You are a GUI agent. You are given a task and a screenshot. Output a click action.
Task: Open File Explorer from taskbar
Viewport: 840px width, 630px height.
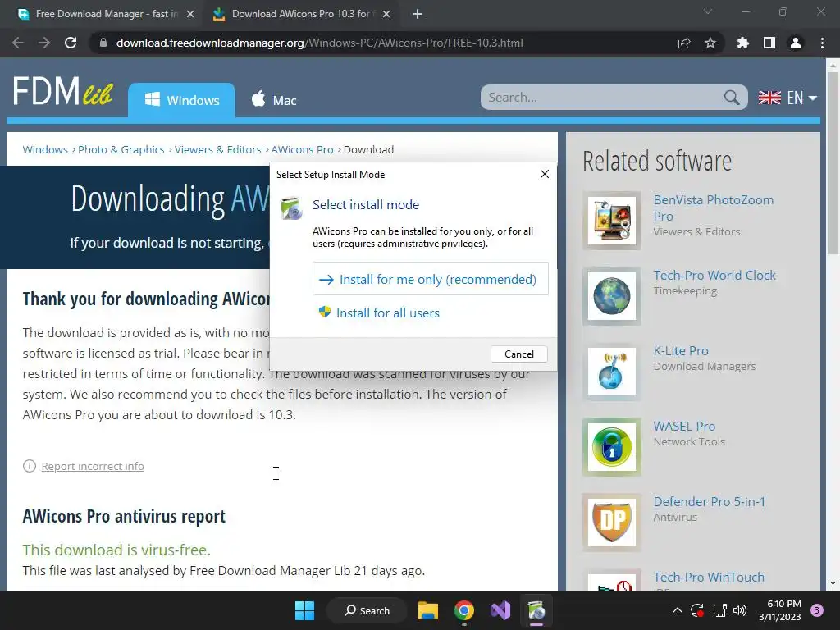tap(428, 610)
